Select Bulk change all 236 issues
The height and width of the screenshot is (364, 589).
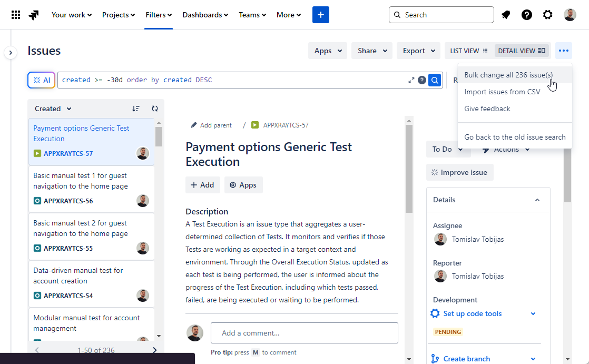tap(508, 75)
